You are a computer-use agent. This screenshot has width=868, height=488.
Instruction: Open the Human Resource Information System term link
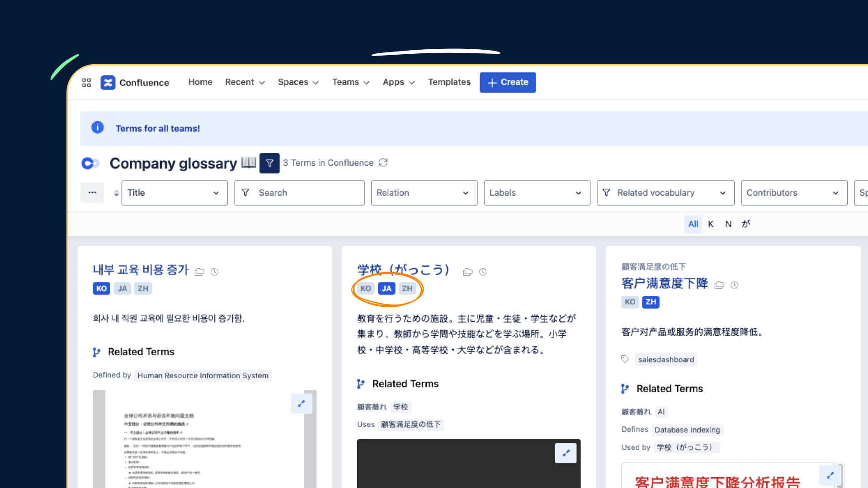coord(203,375)
